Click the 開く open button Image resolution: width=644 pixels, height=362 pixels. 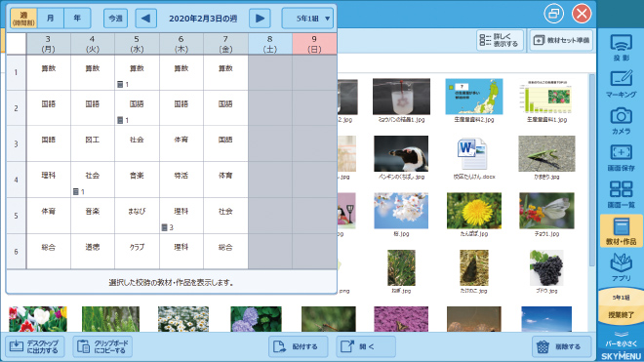[x=366, y=346]
